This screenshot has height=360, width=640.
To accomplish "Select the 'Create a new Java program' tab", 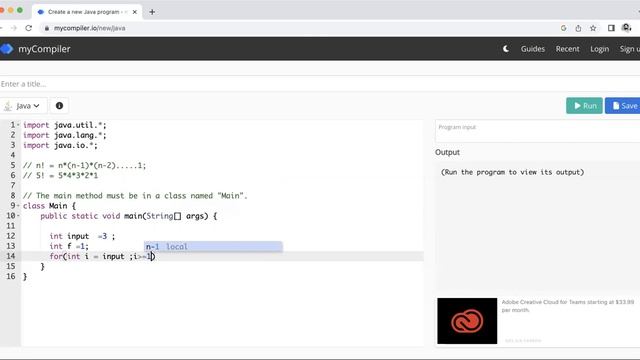I will (x=87, y=12).
